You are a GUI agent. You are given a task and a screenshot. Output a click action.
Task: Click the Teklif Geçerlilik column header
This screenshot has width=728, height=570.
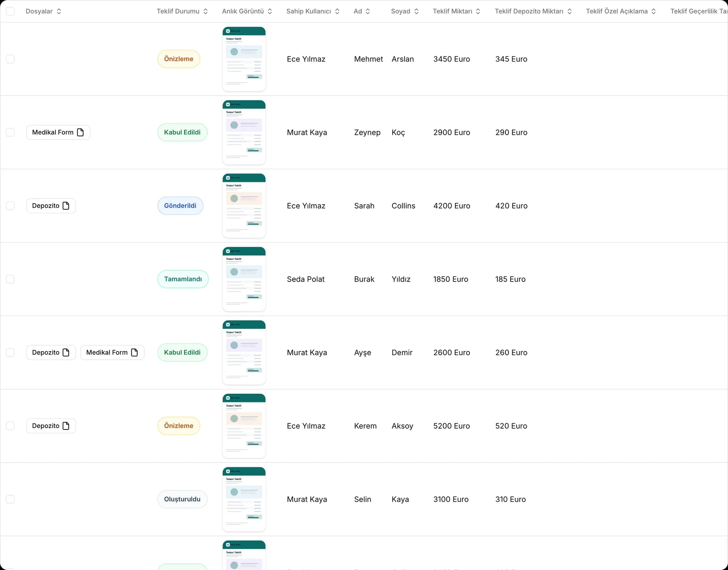tap(699, 11)
